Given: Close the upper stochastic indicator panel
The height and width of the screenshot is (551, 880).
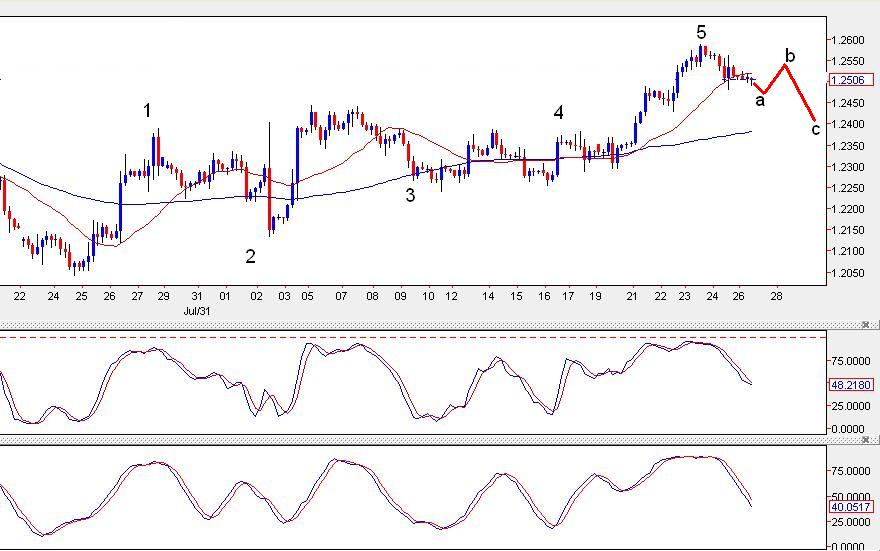Looking at the screenshot, I should coord(865,325).
